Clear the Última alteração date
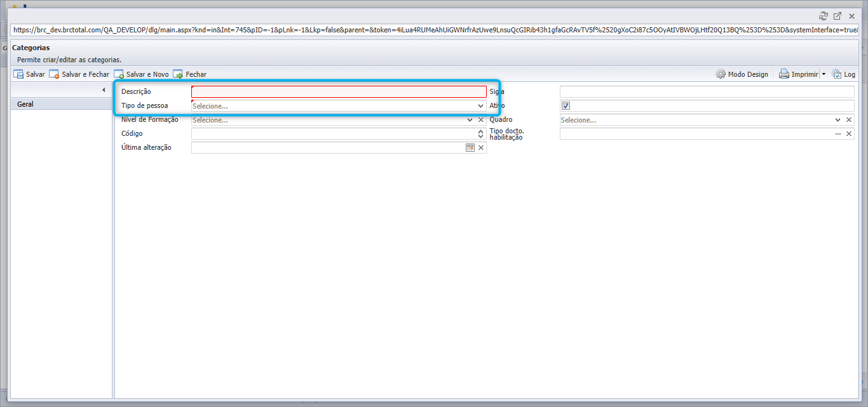Screen dimensions: 868x407 coord(481,148)
